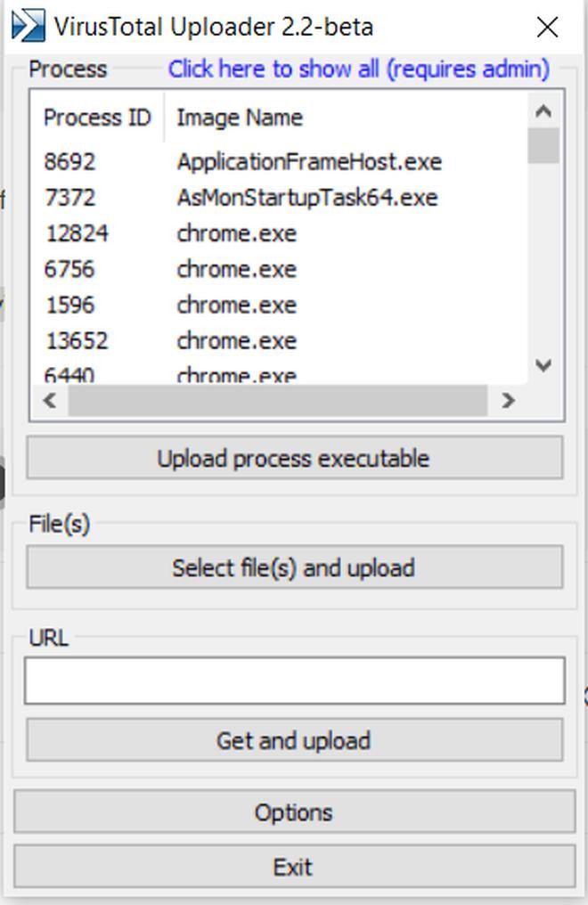
Task: Click the show all processes admin link
Action: 358,69
